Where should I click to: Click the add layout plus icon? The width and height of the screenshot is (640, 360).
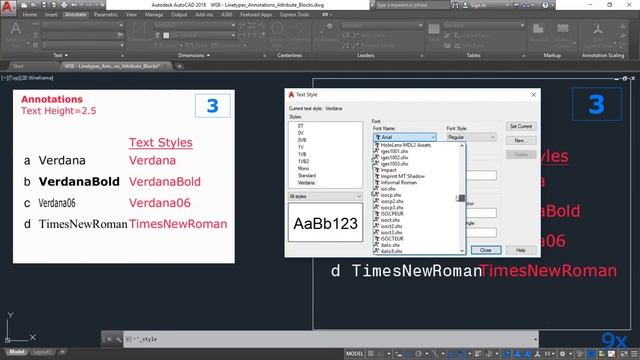[x=62, y=352]
